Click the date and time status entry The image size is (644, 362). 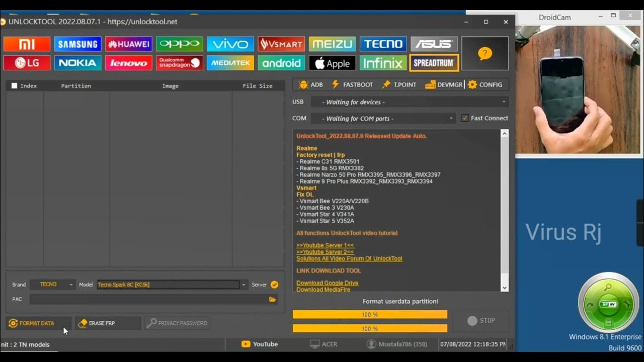tap(473, 344)
